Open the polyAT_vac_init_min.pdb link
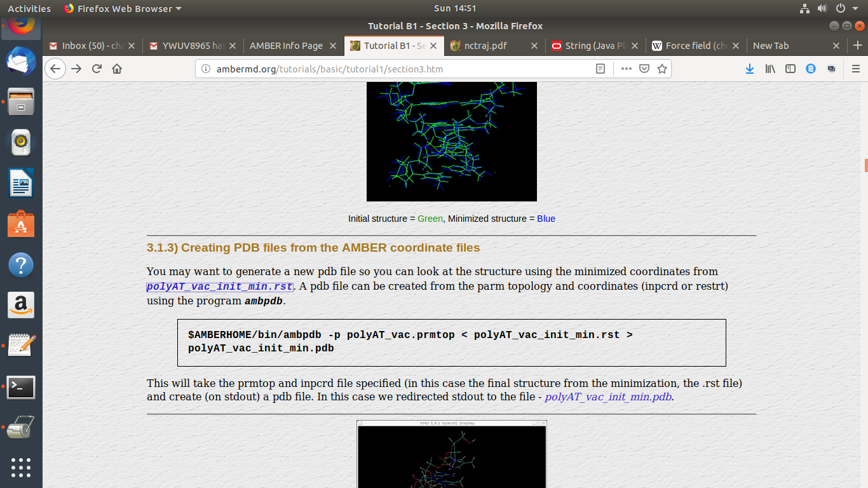Viewport: 868px width, 488px height. click(608, 397)
